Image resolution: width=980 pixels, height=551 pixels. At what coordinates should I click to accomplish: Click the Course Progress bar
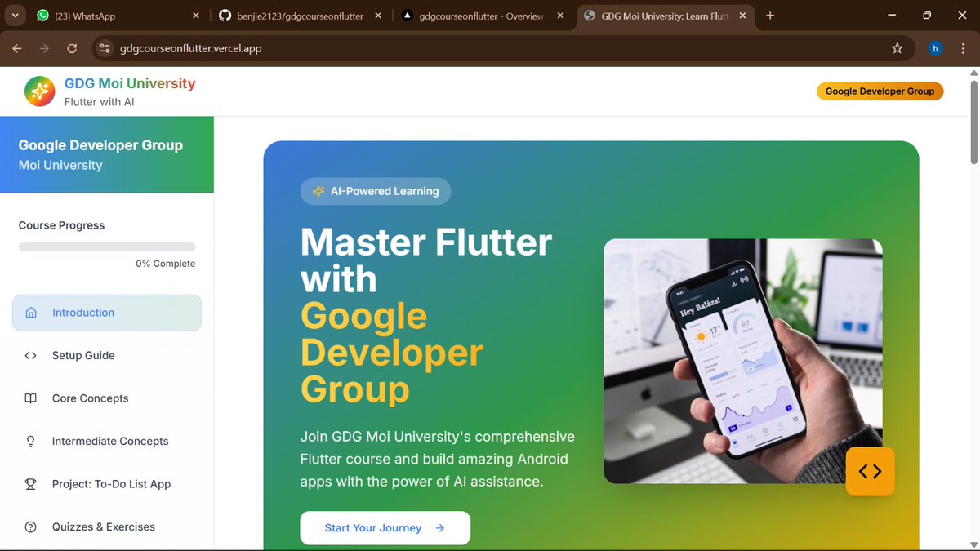pyautogui.click(x=107, y=247)
